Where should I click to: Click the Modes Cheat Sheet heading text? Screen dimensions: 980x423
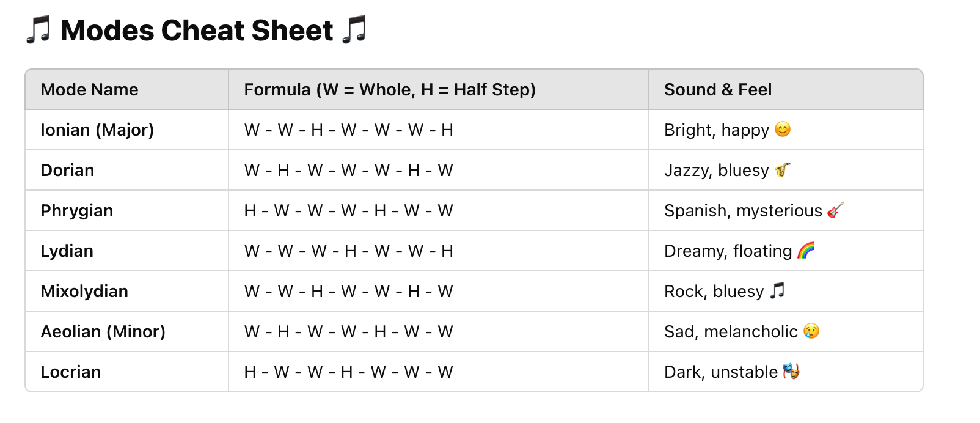(197, 31)
